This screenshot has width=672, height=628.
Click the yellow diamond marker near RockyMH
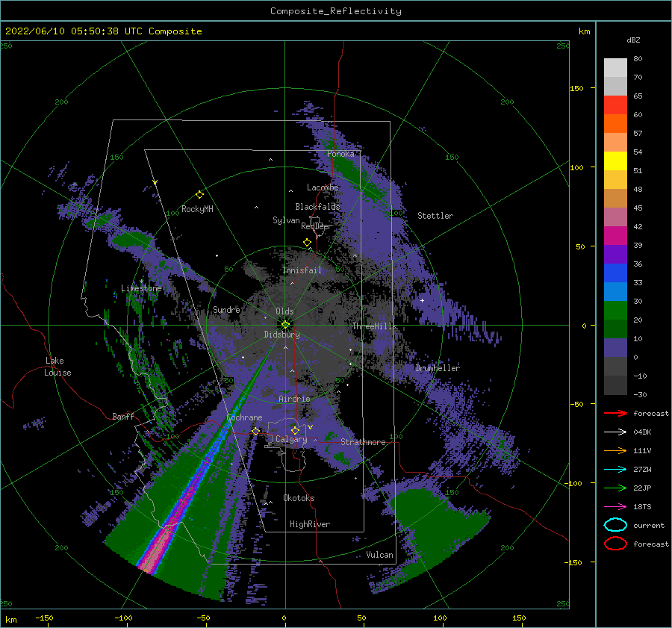(199, 195)
